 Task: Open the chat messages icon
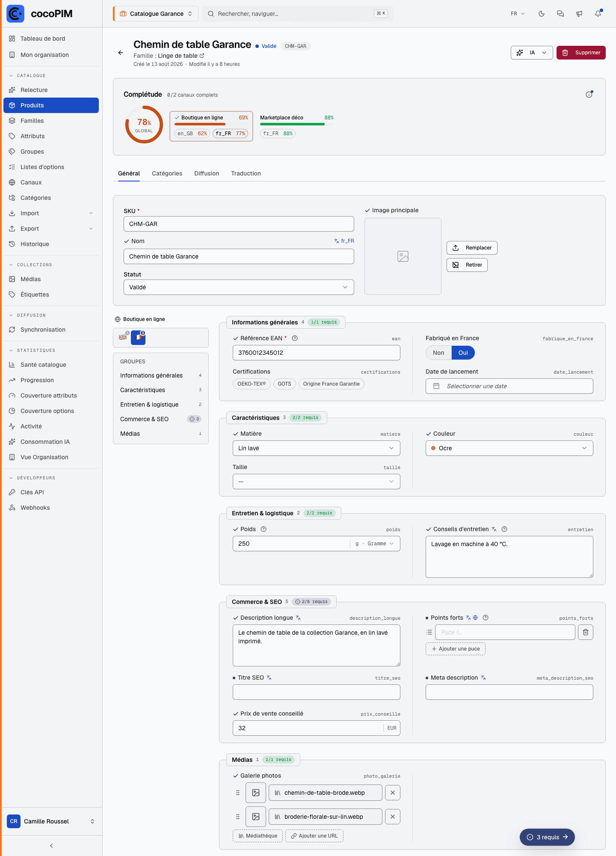(560, 14)
